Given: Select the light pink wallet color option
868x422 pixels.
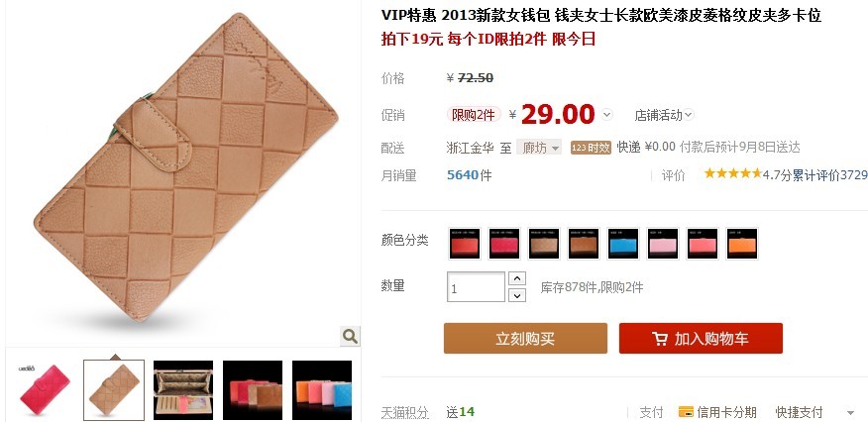Looking at the screenshot, I should [663, 244].
